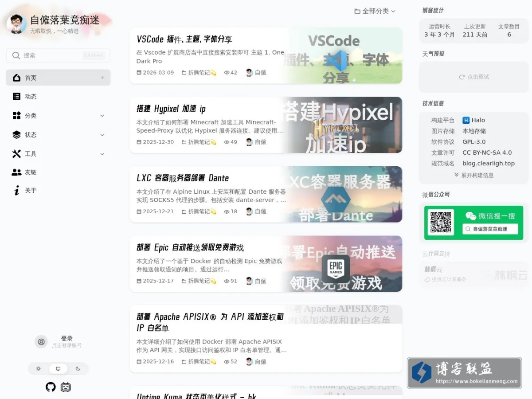Click author avatar on VSCode article

tap(249, 73)
